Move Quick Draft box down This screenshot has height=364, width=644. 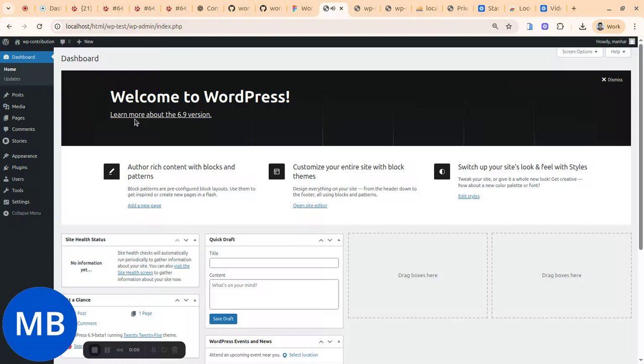click(x=330, y=240)
